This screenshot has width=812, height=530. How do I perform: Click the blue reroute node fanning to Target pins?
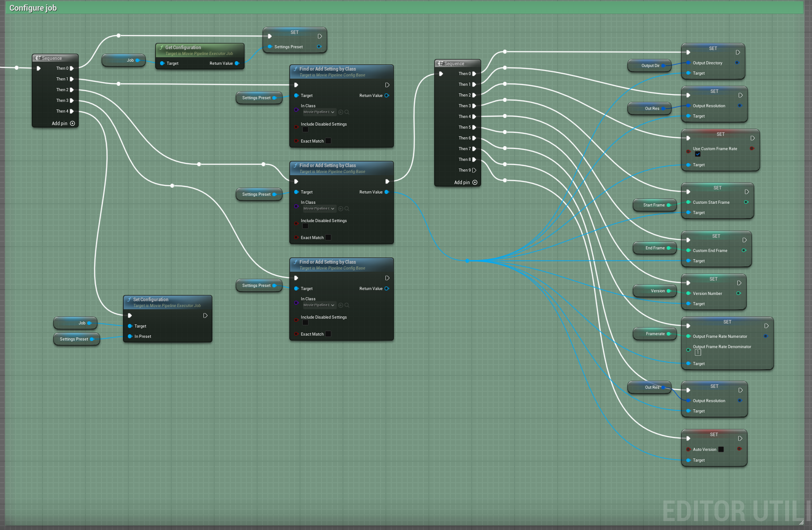coord(467,261)
